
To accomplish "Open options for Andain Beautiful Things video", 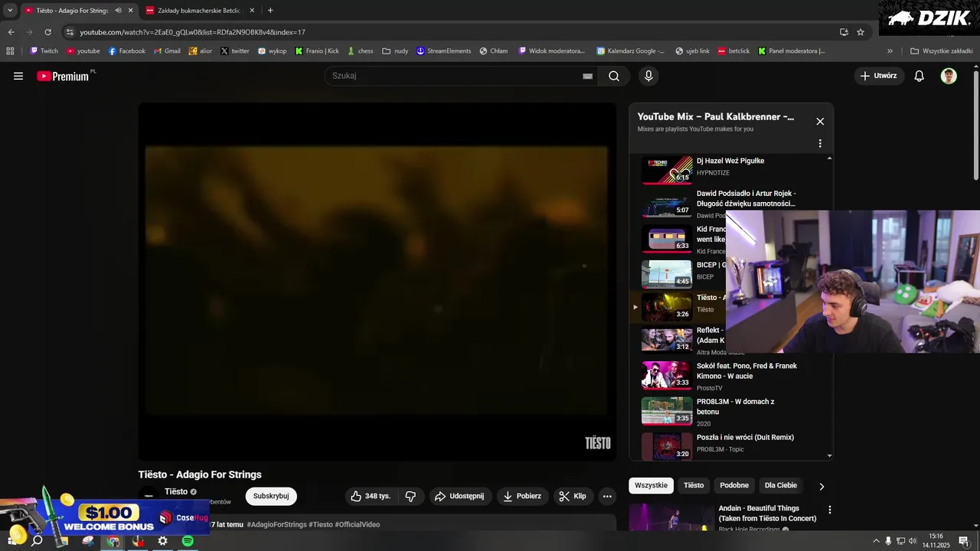I will click(x=829, y=510).
